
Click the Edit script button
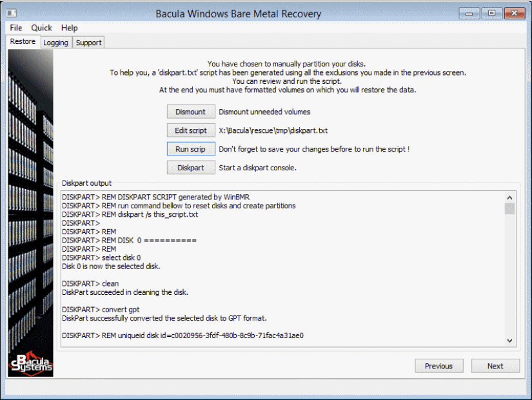coord(191,130)
